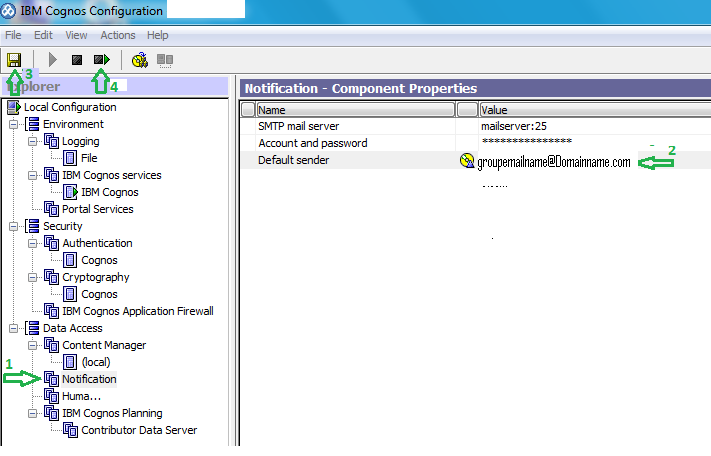Click the Notification - Component Properties title

pos(361,88)
